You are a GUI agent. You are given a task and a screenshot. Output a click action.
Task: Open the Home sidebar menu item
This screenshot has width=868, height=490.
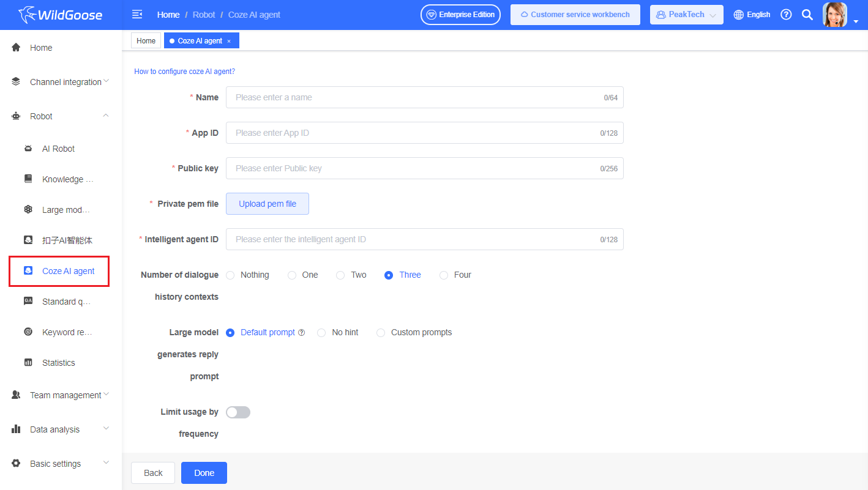(x=61, y=48)
